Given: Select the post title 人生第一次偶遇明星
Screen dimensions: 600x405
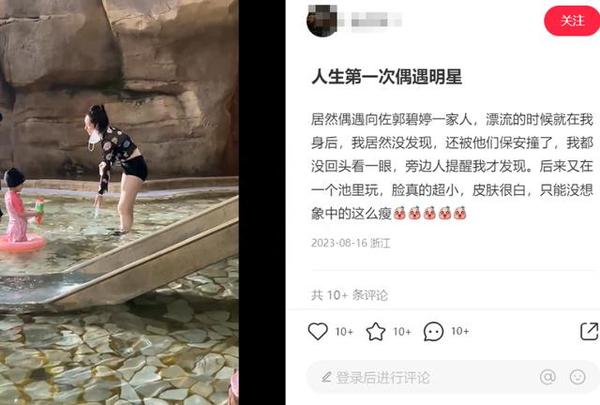Looking at the screenshot, I should [386, 77].
